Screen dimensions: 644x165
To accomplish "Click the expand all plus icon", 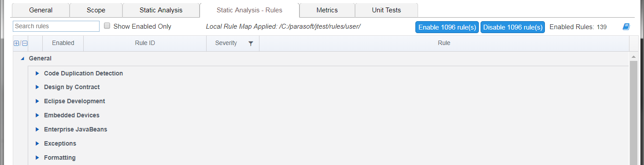I will 16,43.
